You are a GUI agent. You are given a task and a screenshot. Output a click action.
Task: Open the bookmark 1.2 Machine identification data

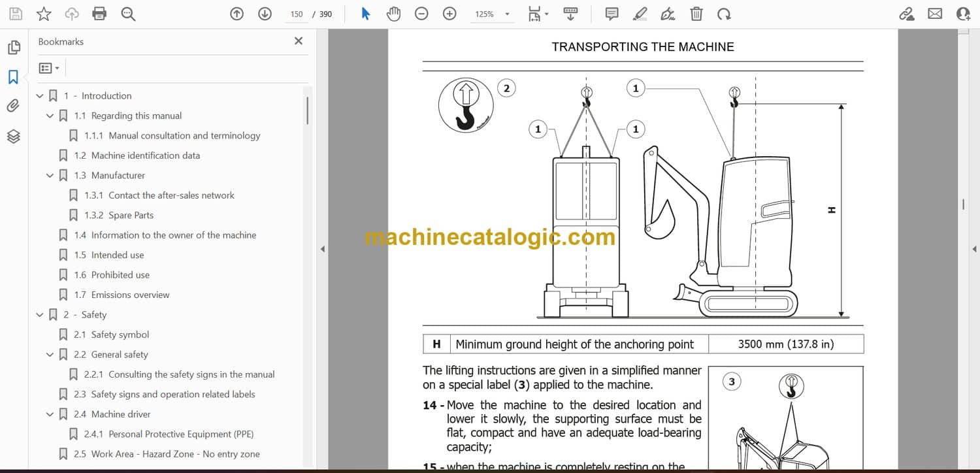pos(145,155)
